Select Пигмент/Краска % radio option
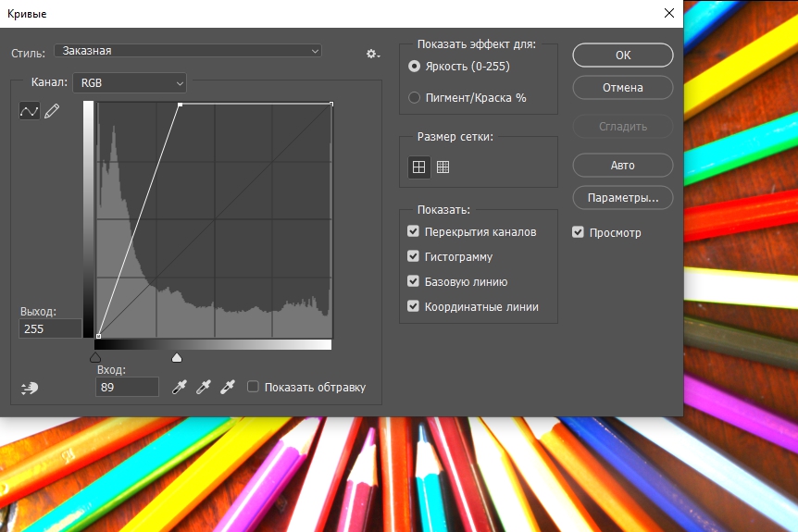The image size is (798, 532). coord(414,97)
